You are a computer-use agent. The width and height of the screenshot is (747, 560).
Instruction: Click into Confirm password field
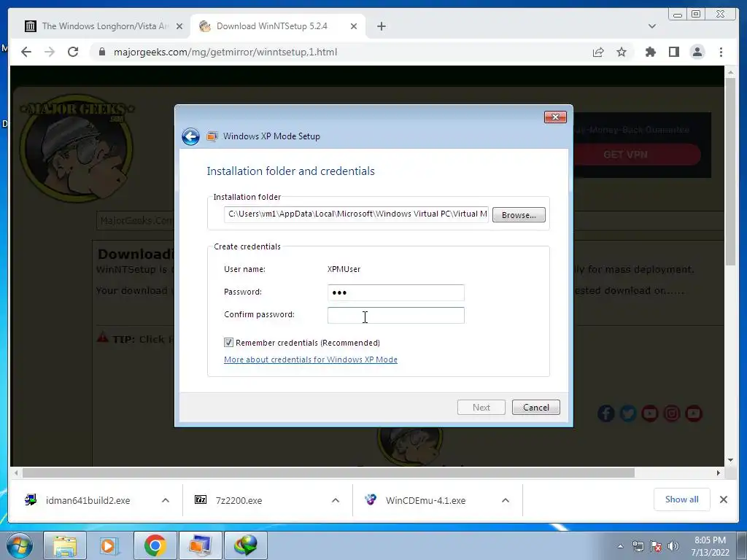pos(396,315)
